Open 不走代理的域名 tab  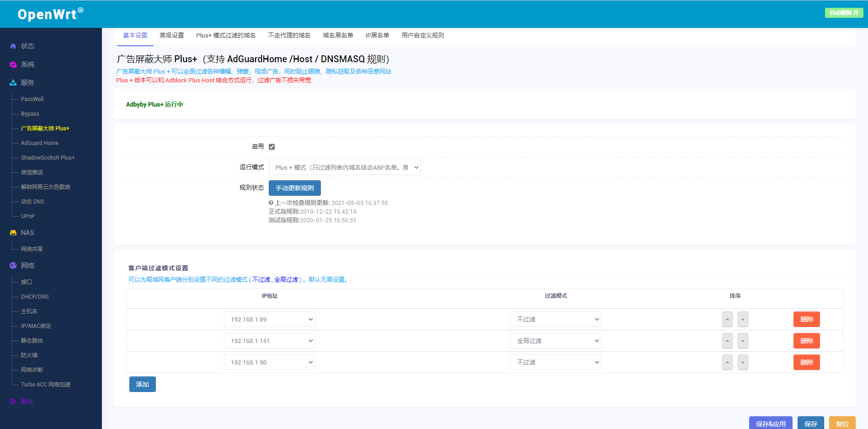click(x=289, y=36)
